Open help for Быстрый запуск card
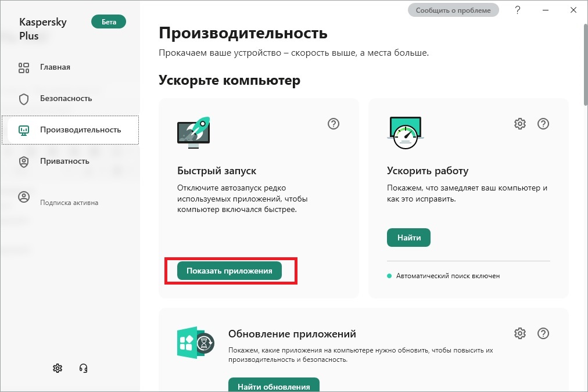The width and height of the screenshot is (588, 392). (334, 124)
